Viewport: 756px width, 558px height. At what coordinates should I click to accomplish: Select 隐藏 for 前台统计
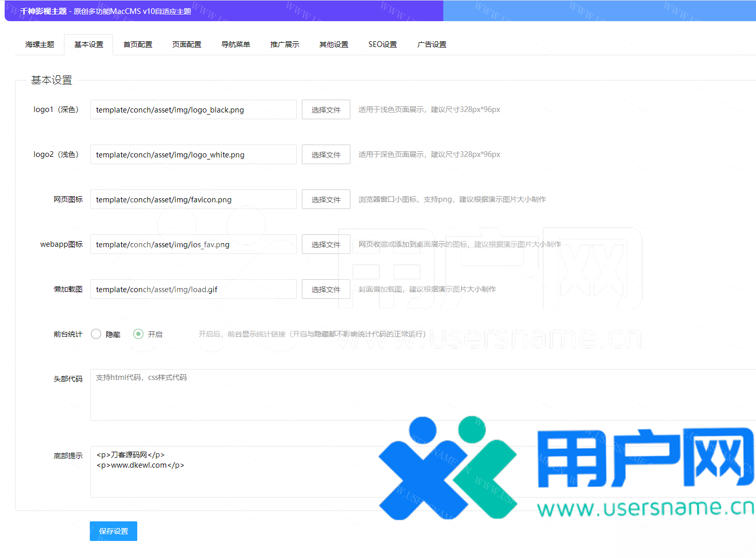95,334
